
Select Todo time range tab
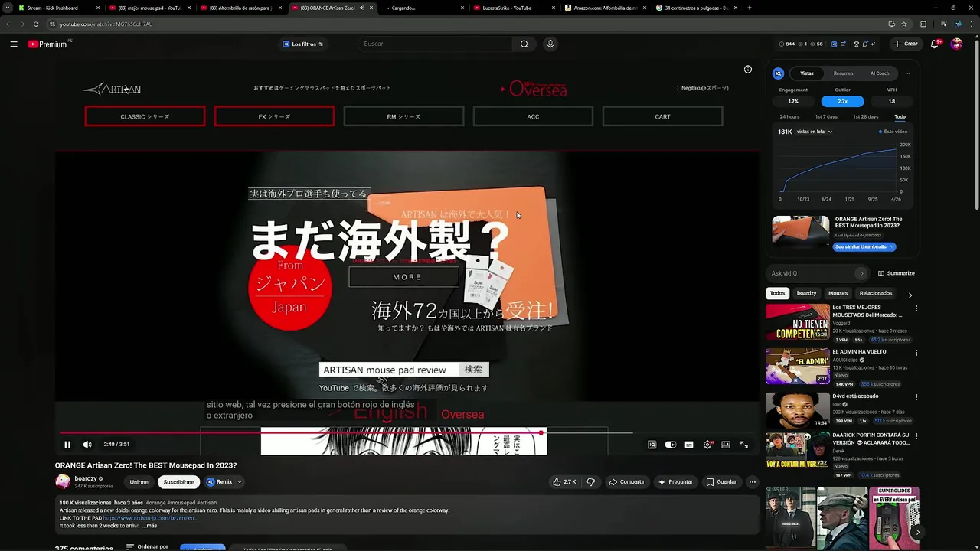[x=900, y=117]
